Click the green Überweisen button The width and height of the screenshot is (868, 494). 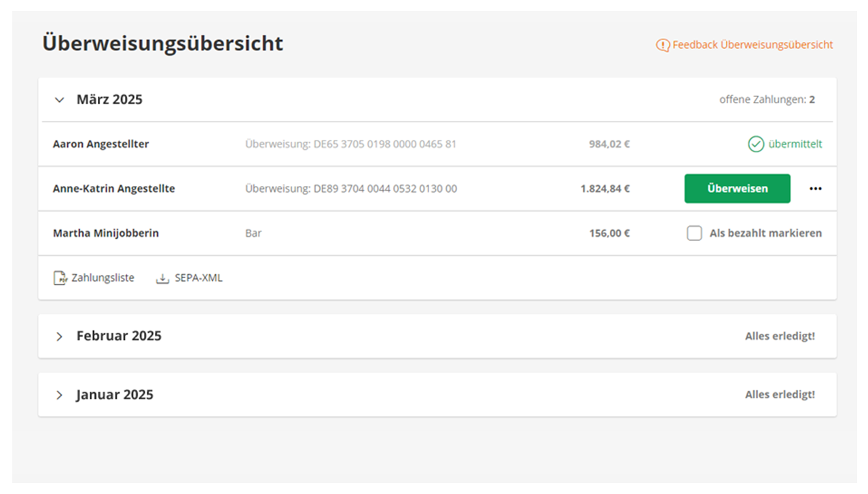(737, 189)
